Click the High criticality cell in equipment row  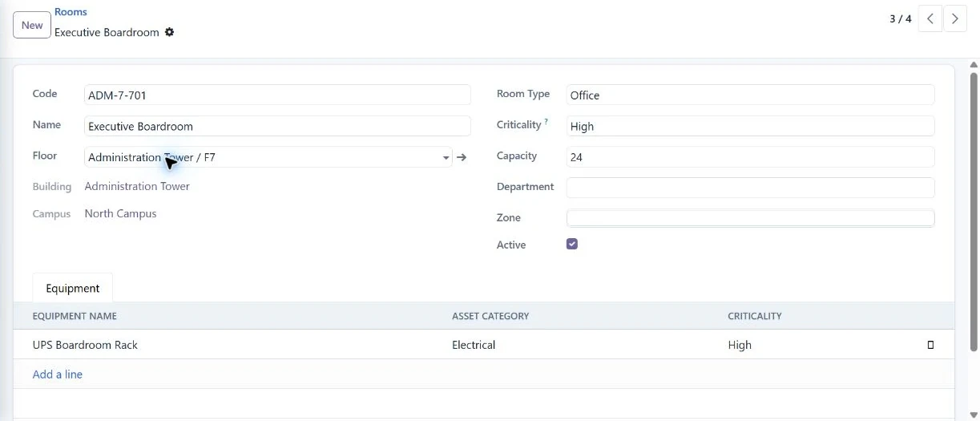click(x=740, y=345)
